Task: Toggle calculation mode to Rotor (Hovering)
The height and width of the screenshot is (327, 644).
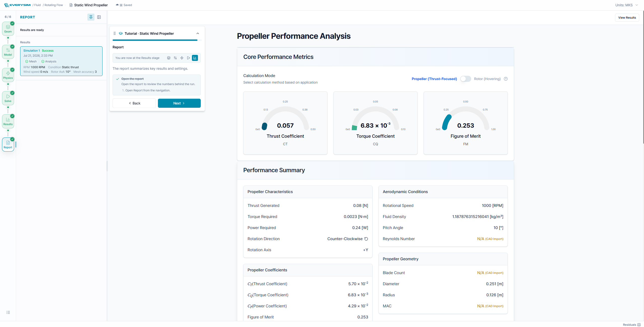Action: [466, 79]
